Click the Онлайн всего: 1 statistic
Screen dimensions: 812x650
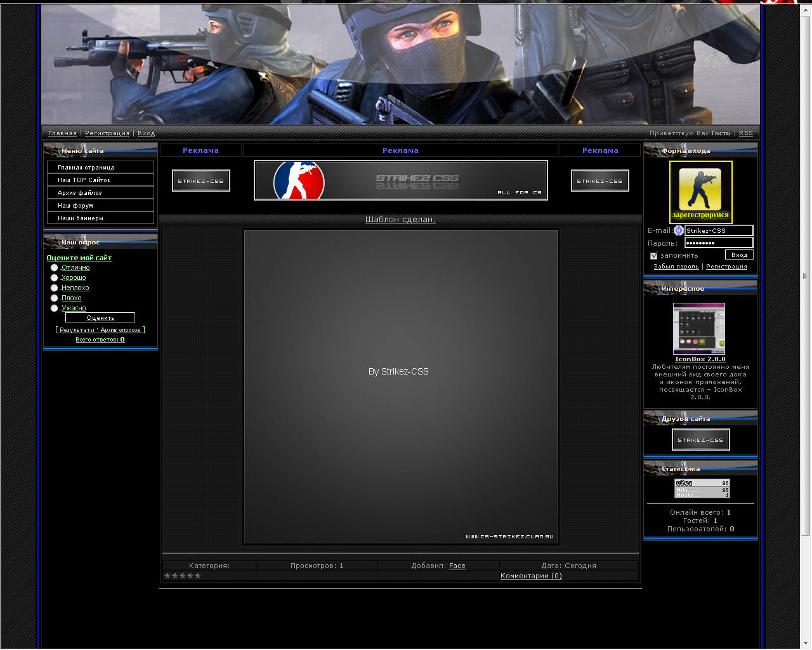(700, 512)
